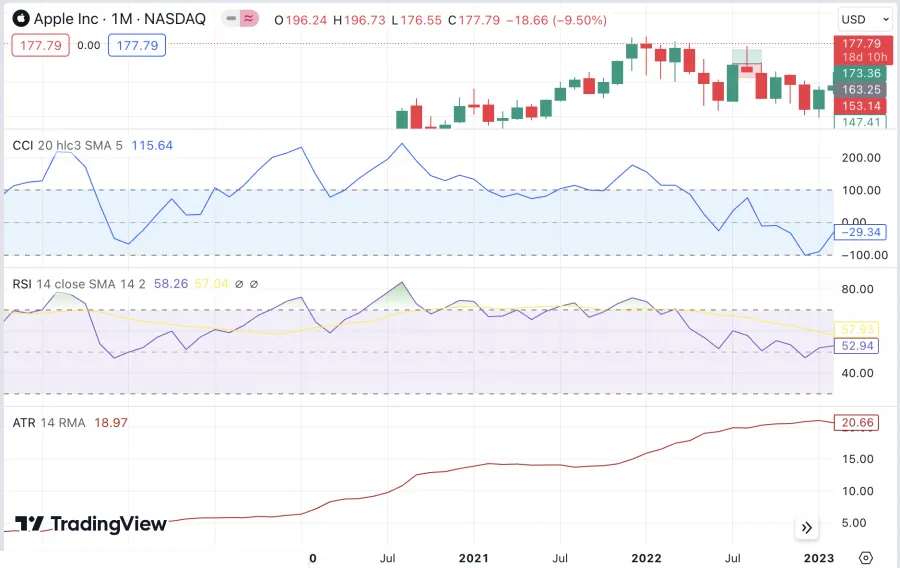900x568 pixels.
Task: Open the USD currency dropdown
Action: (864, 19)
